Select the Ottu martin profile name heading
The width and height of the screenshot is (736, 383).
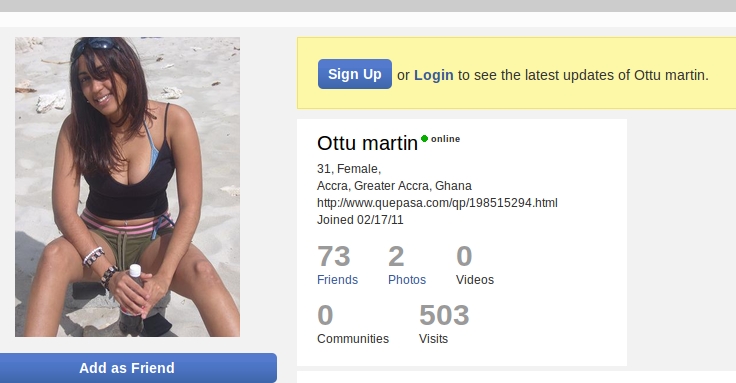click(x=367, y=143)
